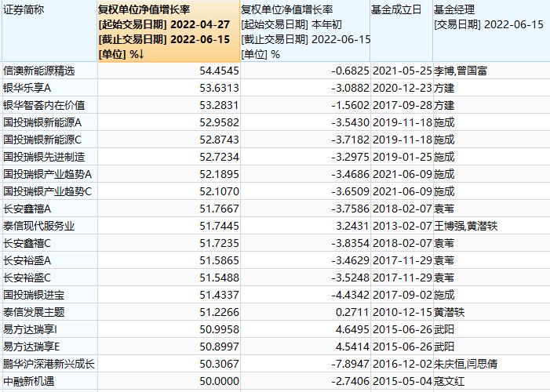
Task: Select fund name 银华乐享A
Action: (27, 88)
